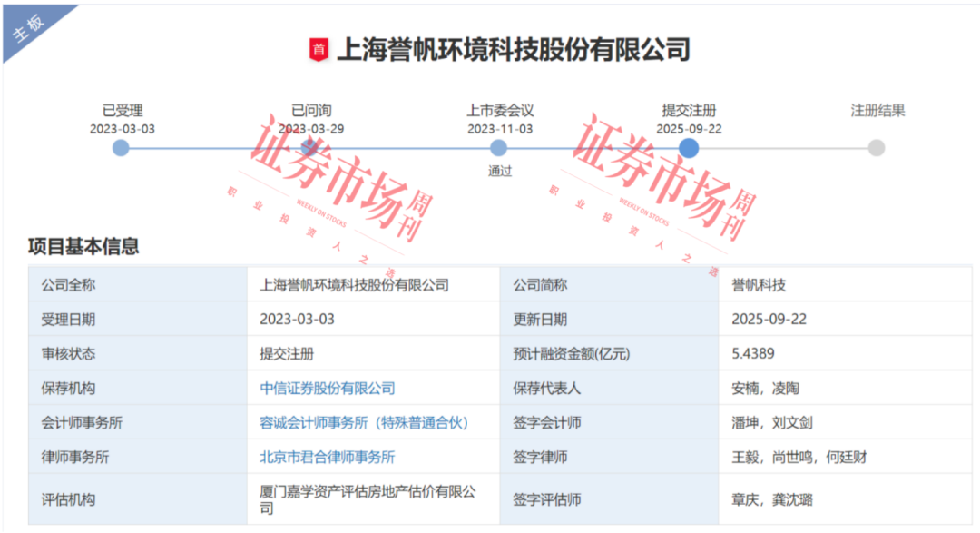Click the 签字律师 row label
The image size is (980, 533).
[x=540, y=458]
